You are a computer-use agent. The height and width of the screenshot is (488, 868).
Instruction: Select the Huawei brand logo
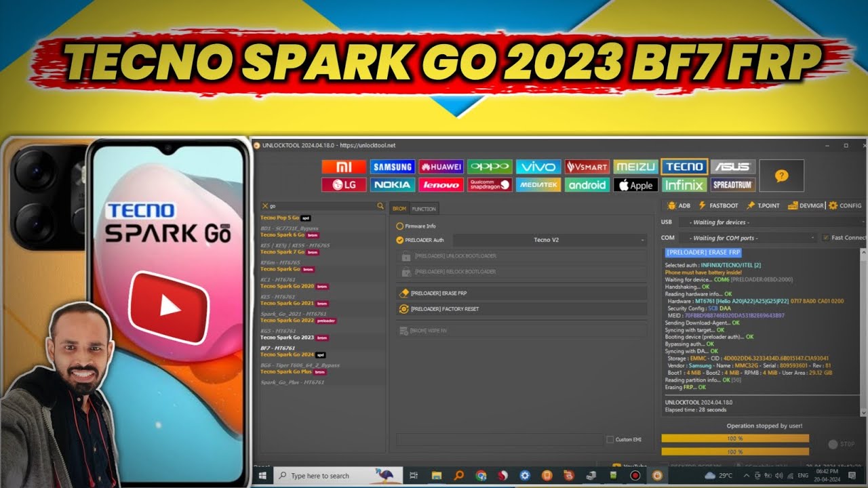click(441, 167)
